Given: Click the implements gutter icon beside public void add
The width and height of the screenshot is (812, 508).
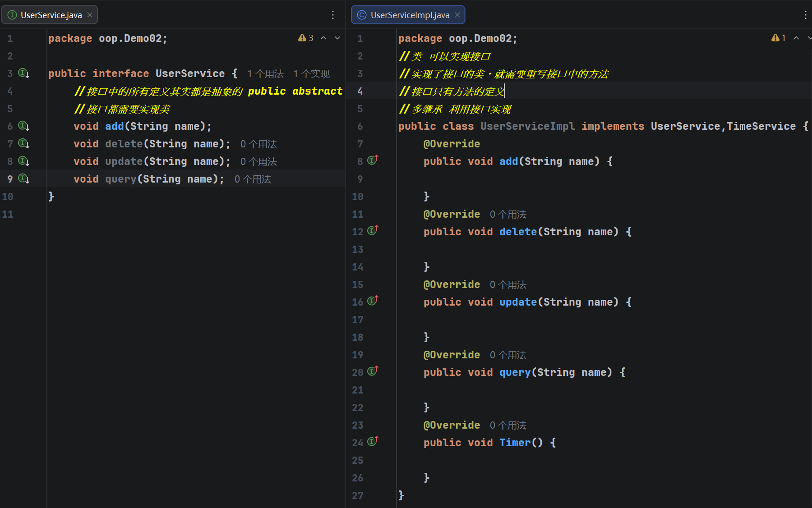Looking at the screenshot, I should pos(373,160).
